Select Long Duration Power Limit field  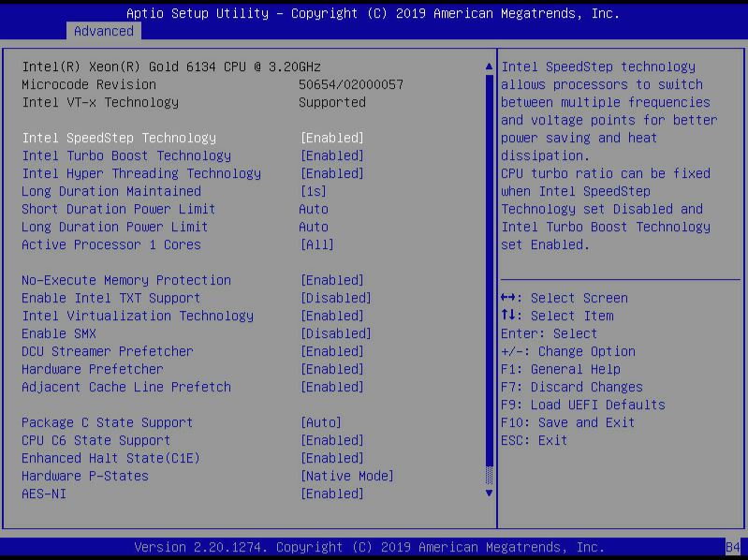click(x=115, y=227)
